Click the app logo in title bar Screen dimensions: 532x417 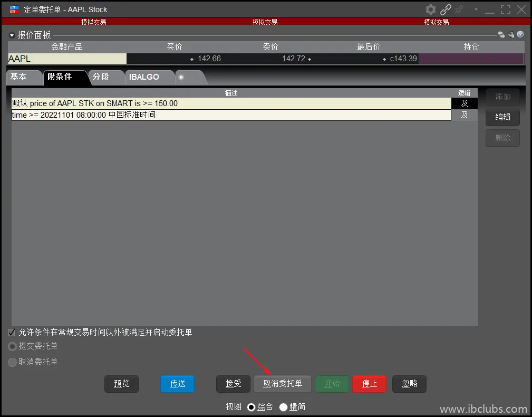pyautogui.click(x=14, y=10)
